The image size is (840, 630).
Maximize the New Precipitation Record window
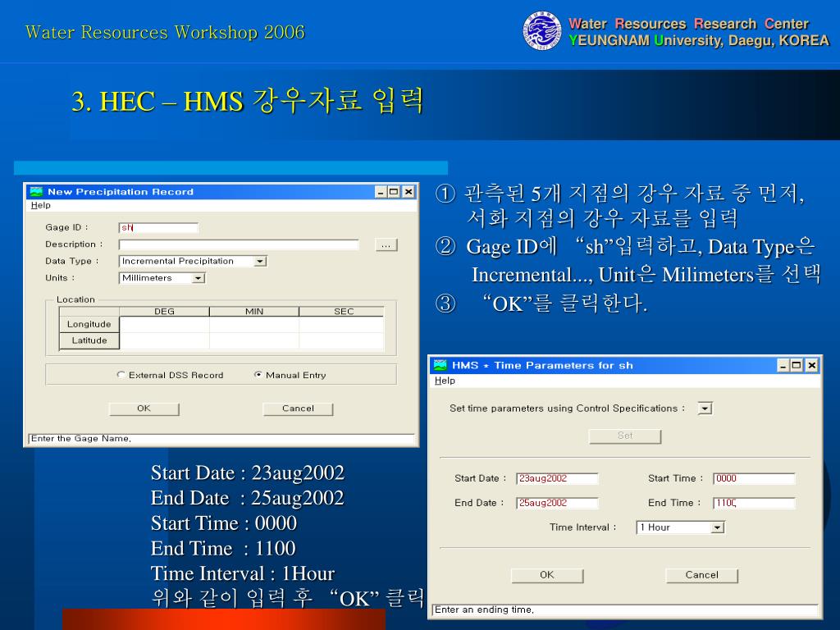394,192
